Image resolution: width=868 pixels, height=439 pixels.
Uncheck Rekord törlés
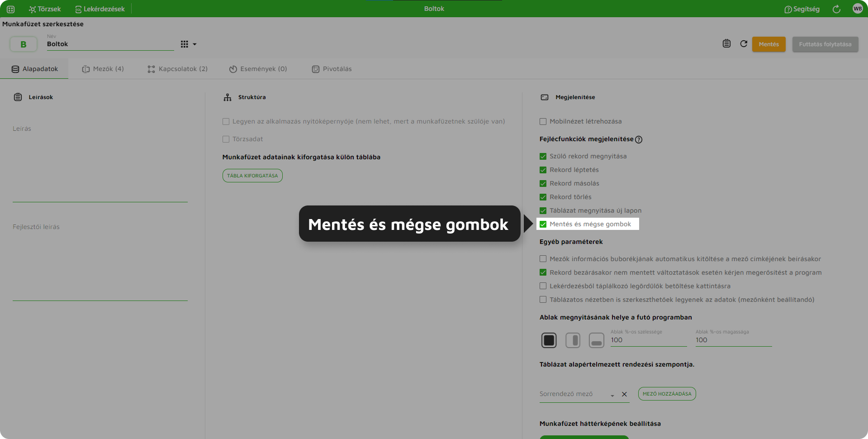[x=543, y=197]
